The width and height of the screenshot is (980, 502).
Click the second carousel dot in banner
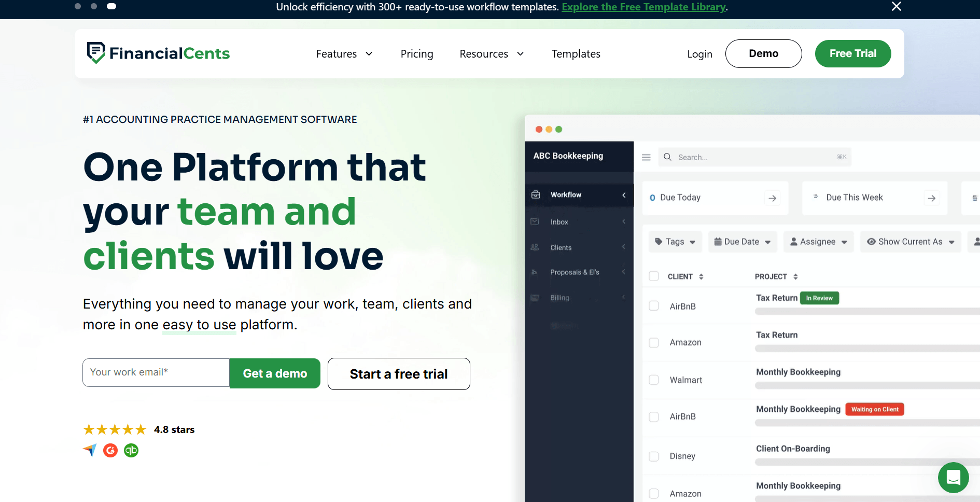(x=94, y=6)
